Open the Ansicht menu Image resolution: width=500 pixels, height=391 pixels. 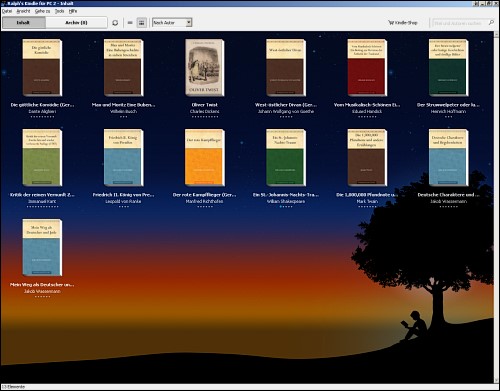23,11
